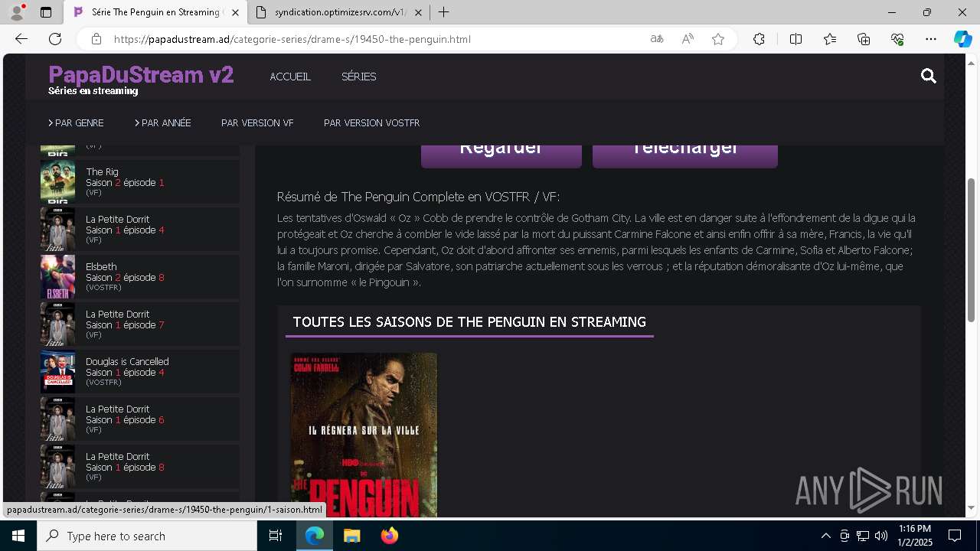Close the Série The Penguin tab
980x551 pixels.
pos(235,12)
